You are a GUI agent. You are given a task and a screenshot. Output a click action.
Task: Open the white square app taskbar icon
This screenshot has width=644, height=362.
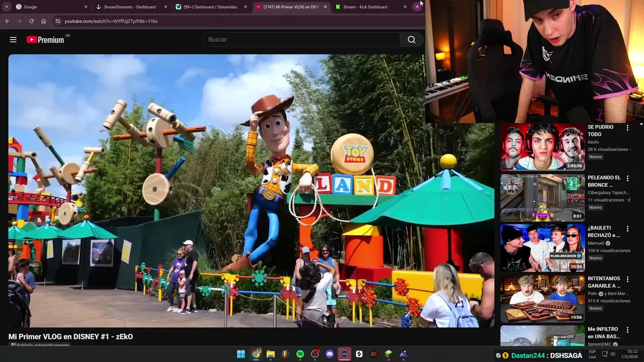(359, 354)
